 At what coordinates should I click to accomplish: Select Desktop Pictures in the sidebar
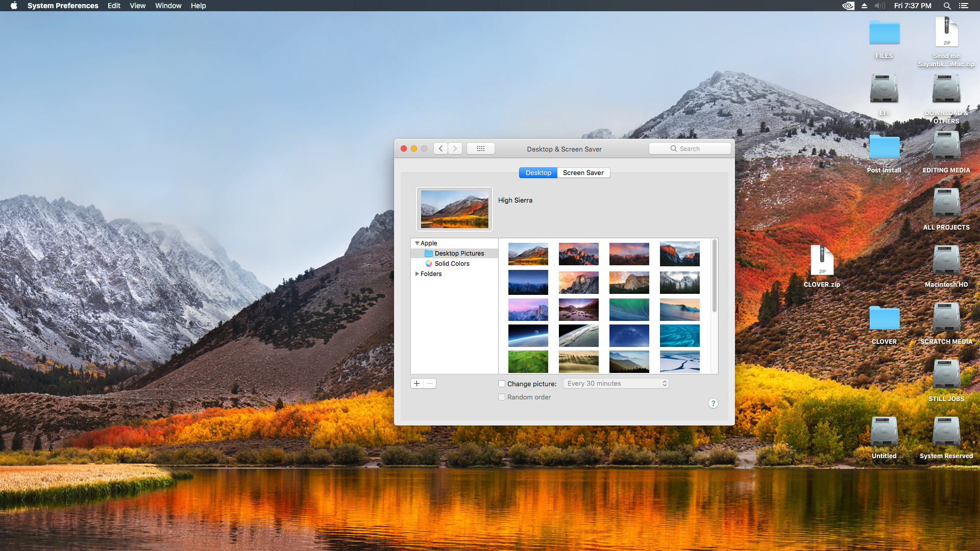point(459,254)
